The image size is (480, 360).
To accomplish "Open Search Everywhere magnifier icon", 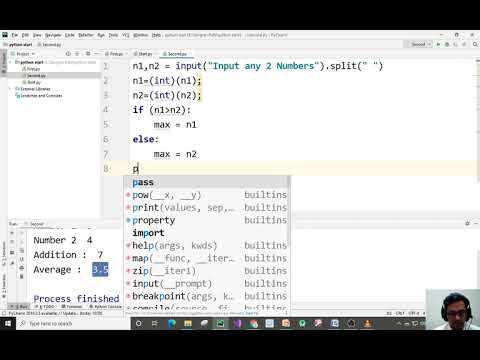I will [475, 44].
